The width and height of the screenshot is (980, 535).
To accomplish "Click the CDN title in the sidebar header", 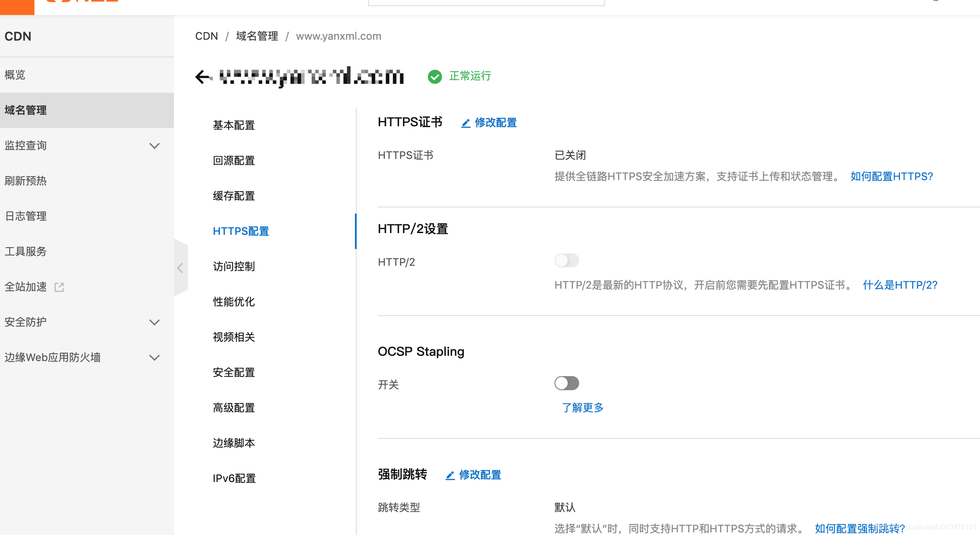I will coord(18,36).
